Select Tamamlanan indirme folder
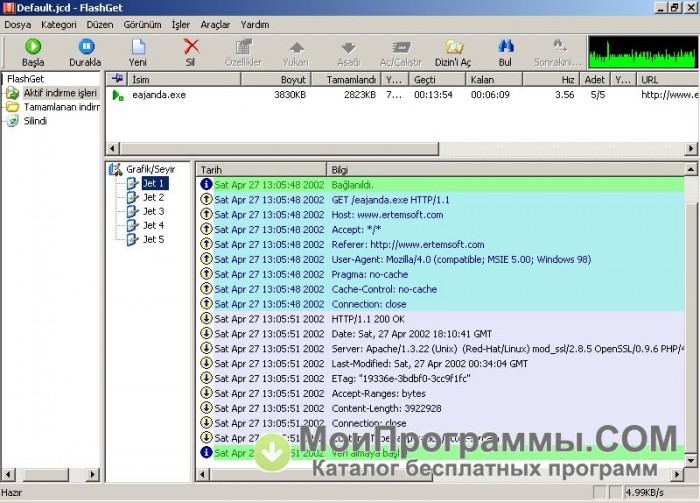 click(x=62, y=107)
